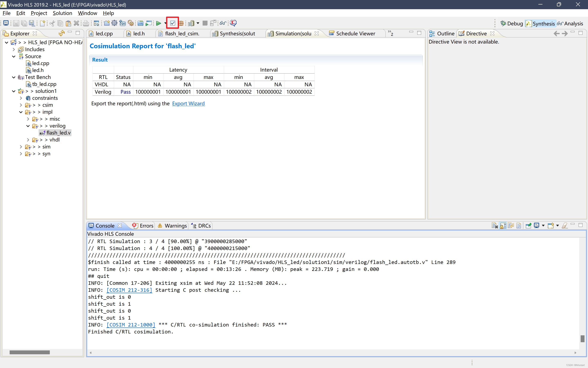This screenshot has width=588, height=368.
Task: Click the Clear Console icon
Action: tap(495, 226)
